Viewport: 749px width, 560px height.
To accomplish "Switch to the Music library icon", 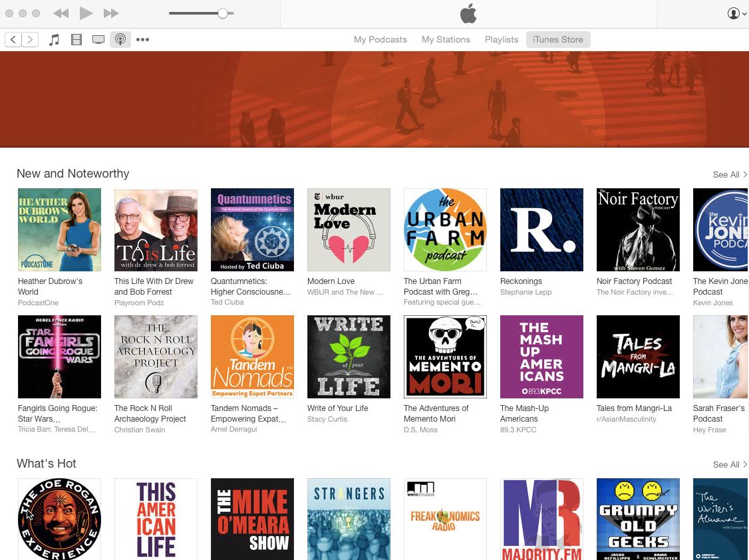I will coord(54,40).
